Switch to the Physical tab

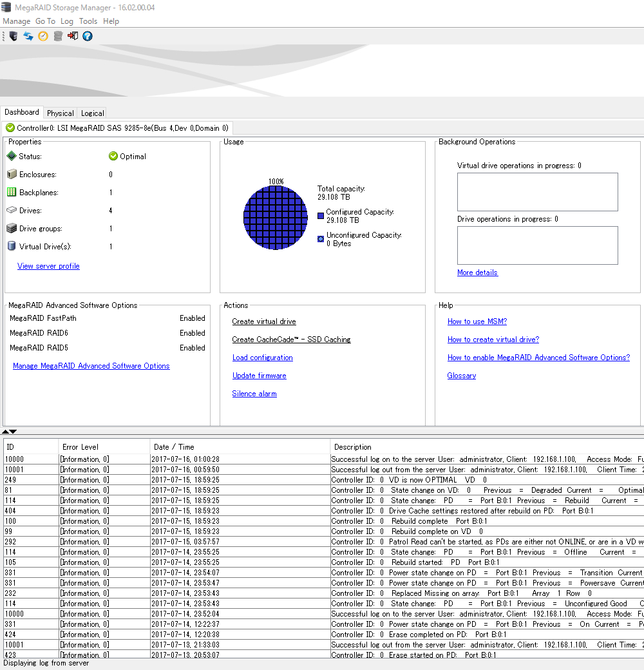(61, 113)
